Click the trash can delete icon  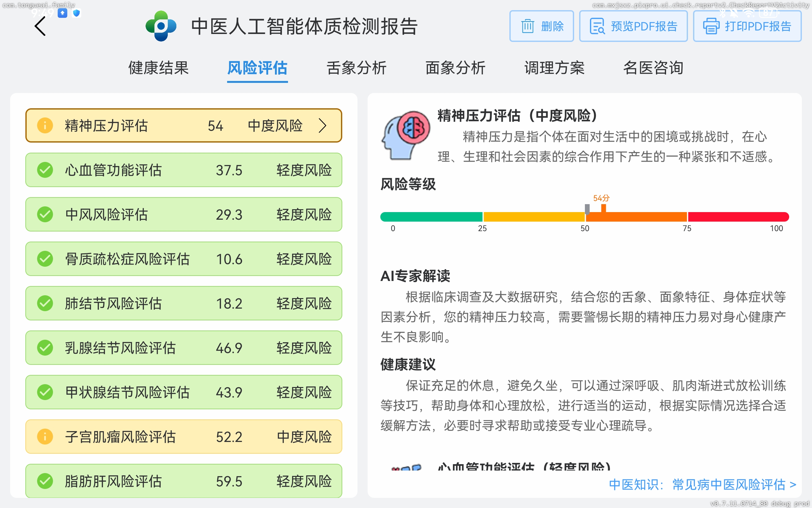click(527, 26)
